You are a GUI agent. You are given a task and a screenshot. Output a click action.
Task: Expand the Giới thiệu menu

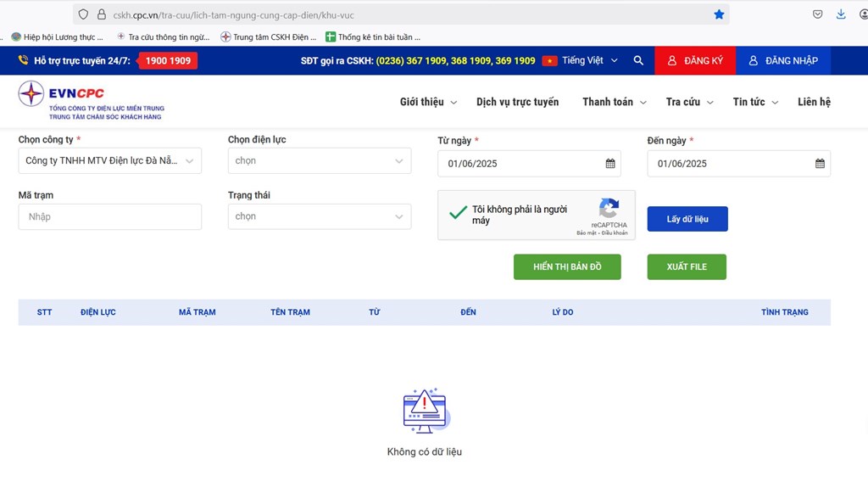tap(428, 102)
